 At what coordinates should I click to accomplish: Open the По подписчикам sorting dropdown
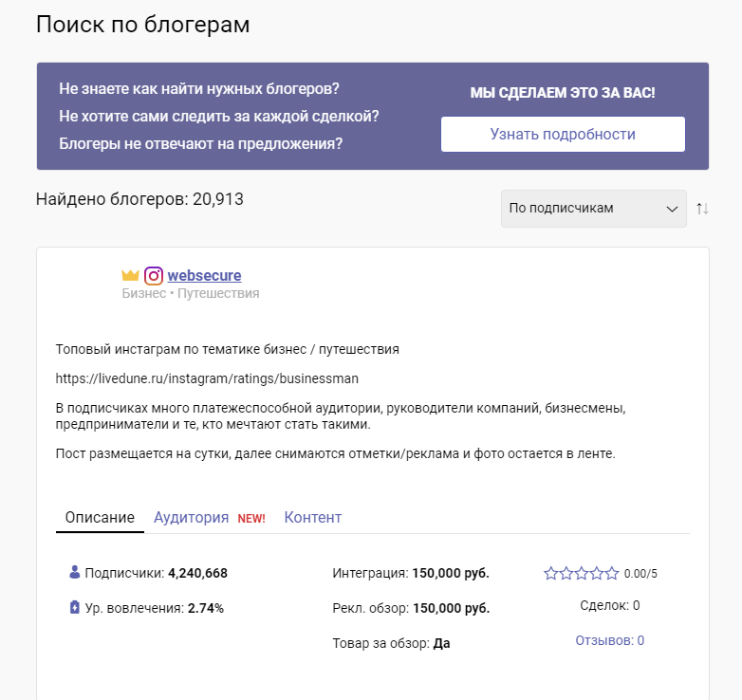pyautogui.click(x=593, y=209)
